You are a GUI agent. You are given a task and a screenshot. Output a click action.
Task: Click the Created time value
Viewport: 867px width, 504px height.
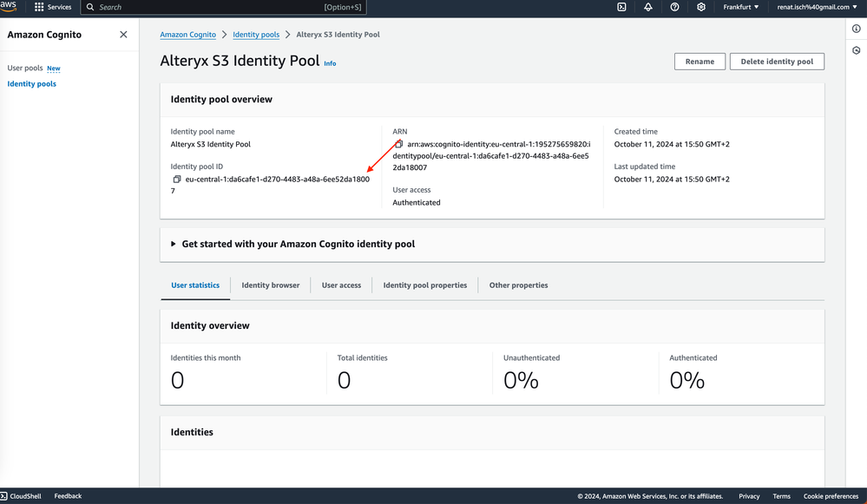(x=671, y=144)
